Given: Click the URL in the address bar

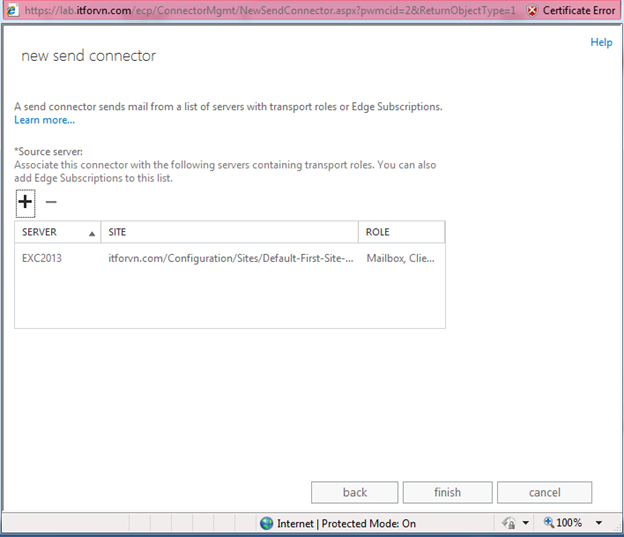Looking at the screenshot, I should [x=270, y=10].
